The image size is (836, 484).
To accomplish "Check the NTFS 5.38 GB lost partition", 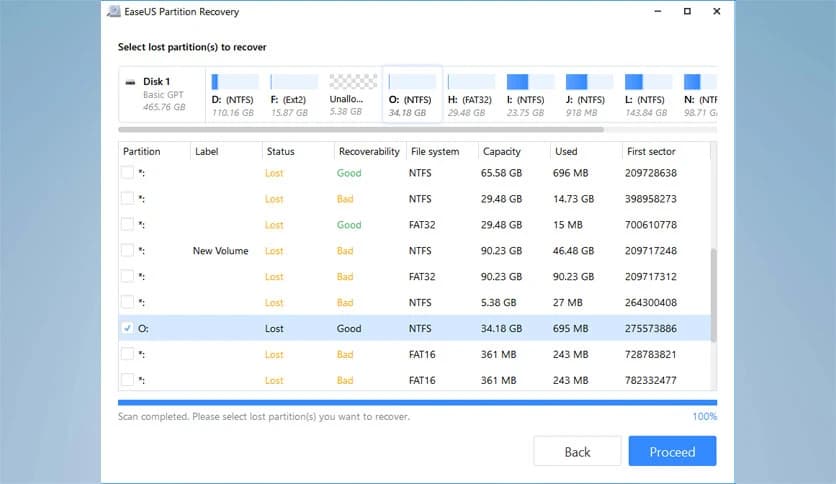I will pyautogui.click(x=127, y=302).
